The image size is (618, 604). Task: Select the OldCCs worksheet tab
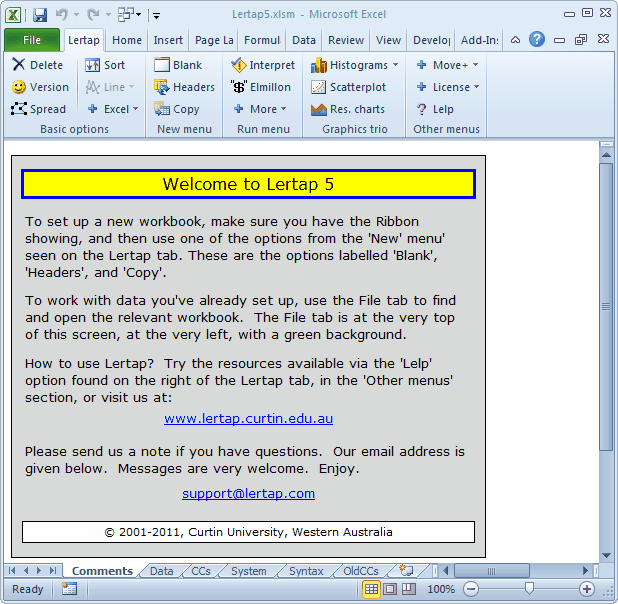tap(361, 571)
